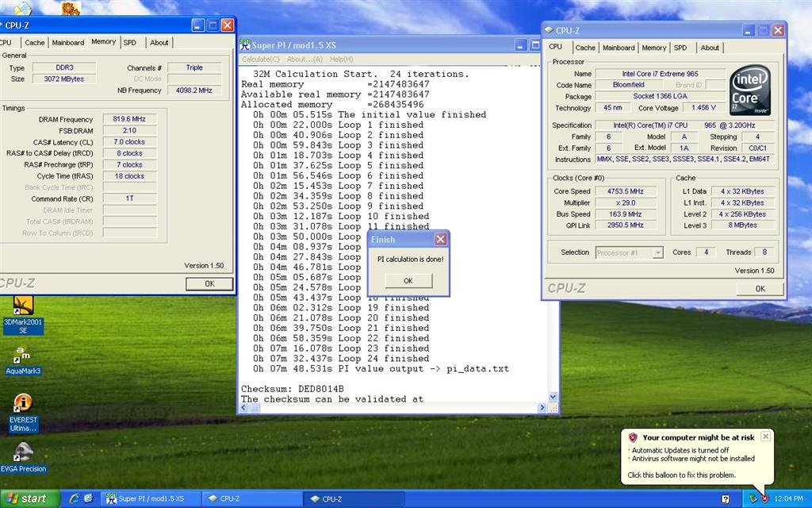Click the 'Loop 24 finished' output line
This screenshot has height=508, width=812.
tap(341, 358)
